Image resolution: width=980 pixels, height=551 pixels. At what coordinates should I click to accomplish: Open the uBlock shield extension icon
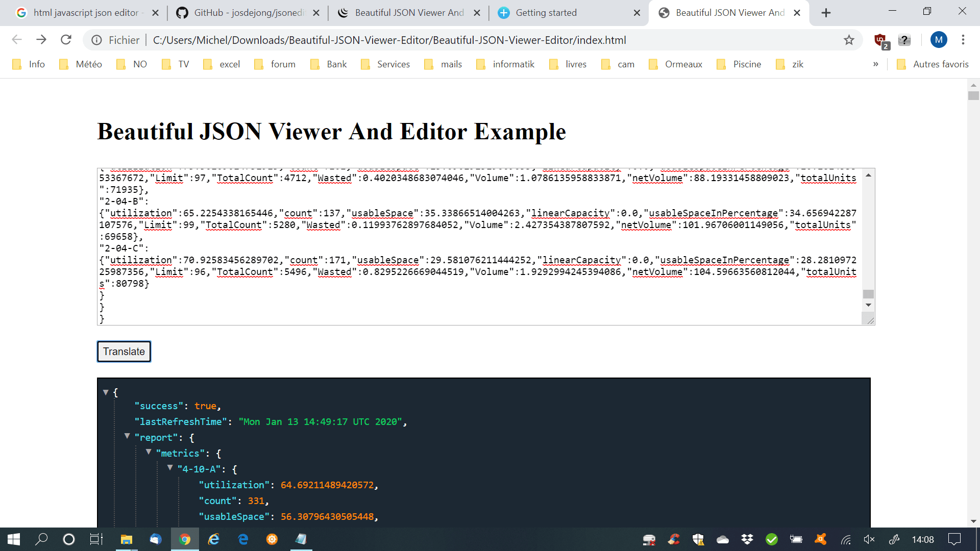click(880, 40)
